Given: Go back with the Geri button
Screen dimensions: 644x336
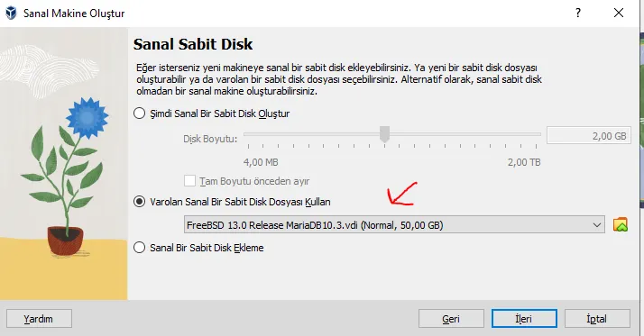Looking at the screenshot, I should [x=451, y=319].
